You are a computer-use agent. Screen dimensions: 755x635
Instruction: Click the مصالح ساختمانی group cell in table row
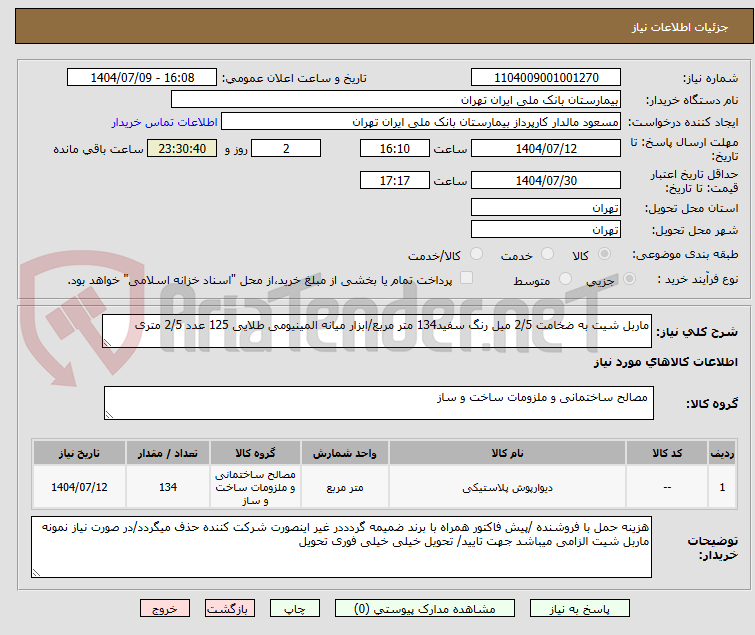[x=255, y=487]
